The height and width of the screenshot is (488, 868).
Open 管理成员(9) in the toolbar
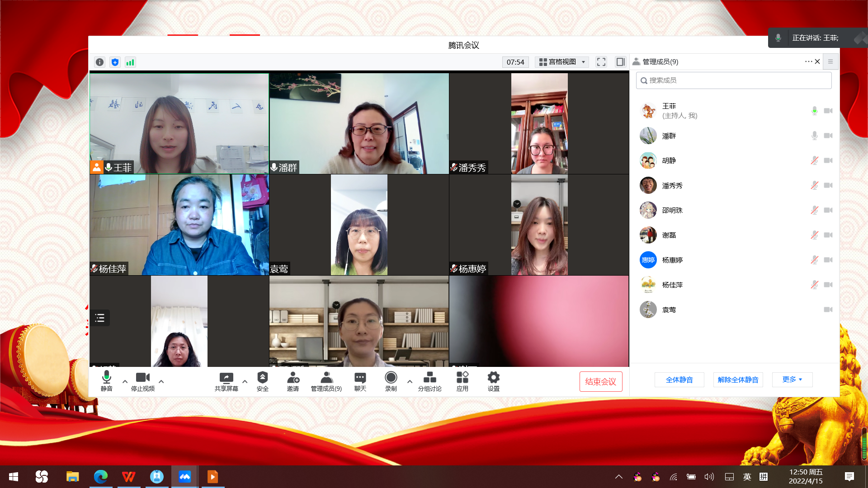coord(326,381)
